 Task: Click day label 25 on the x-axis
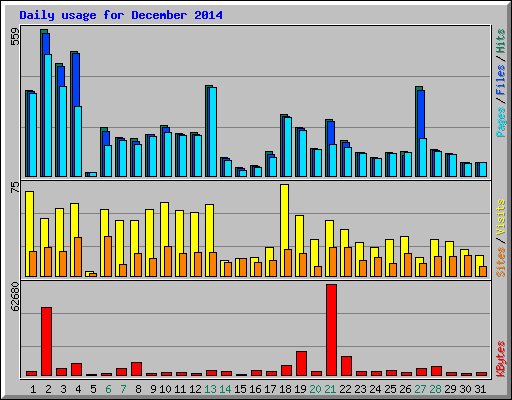(x=391, y=389)
